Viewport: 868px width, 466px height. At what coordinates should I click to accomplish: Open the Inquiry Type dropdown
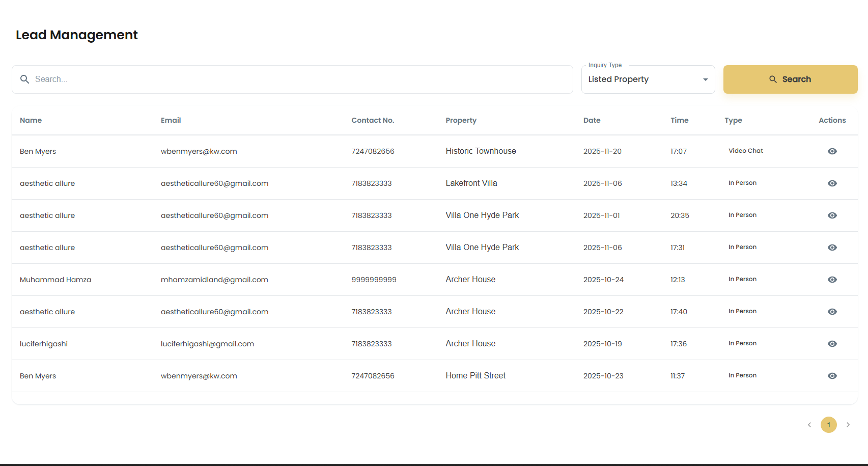(x=641, y=79)
